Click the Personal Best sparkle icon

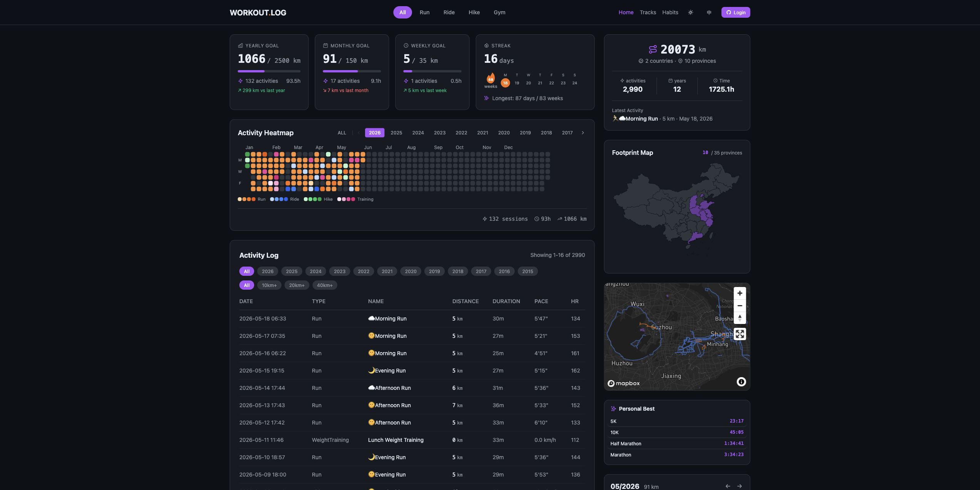click(613, 409)
